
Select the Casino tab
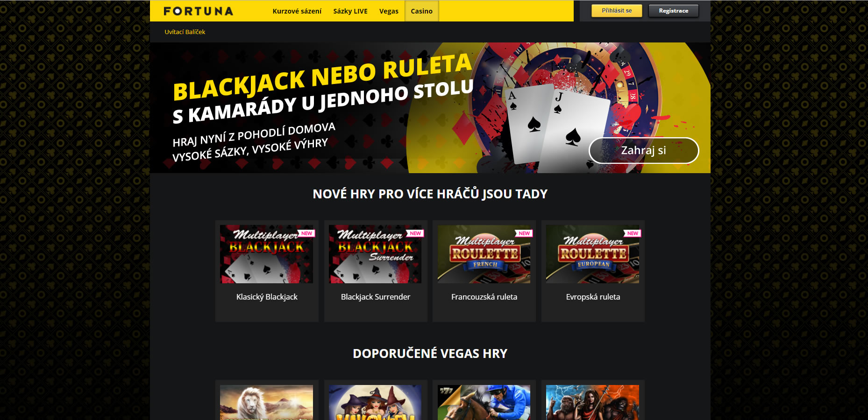click(x=422, y=11)
